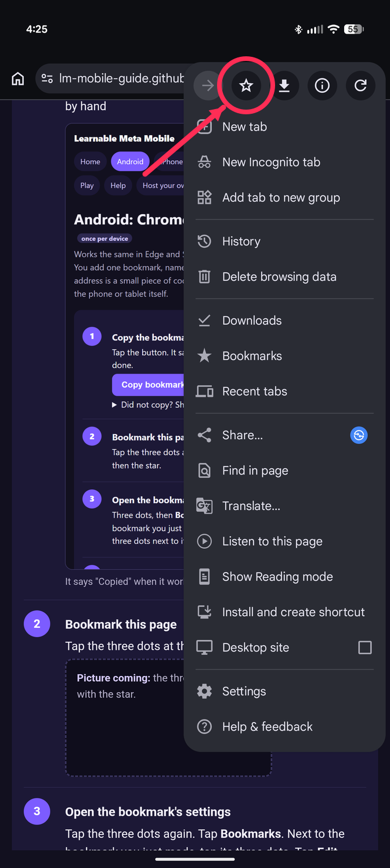The width and height of the screenshot is (390, 868).
Task: Tap the forward arrow icon
Action: pos(208,86)
